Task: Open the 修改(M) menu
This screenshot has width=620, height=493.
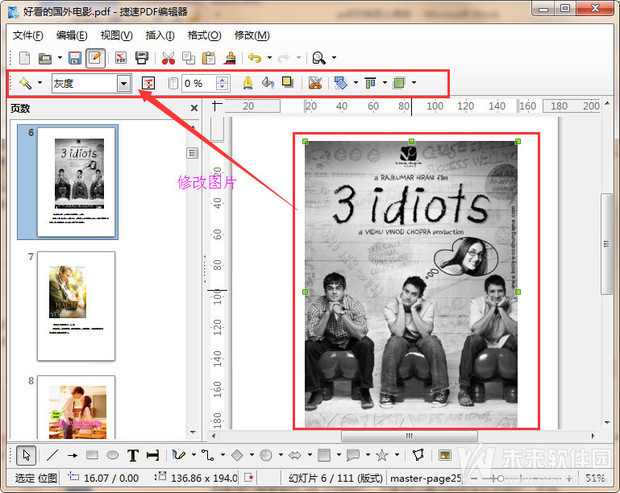Action: click(x=252, y=36)
